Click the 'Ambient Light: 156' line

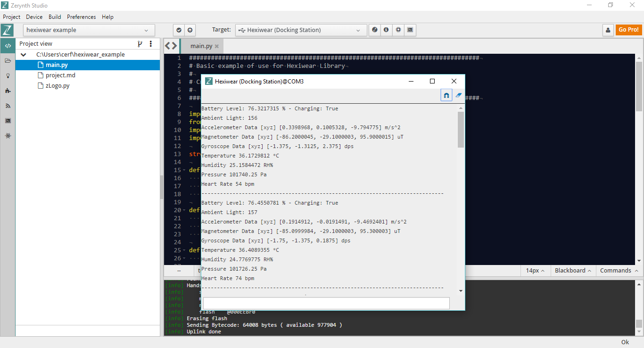pyautogui.click(x=229, y=118)
